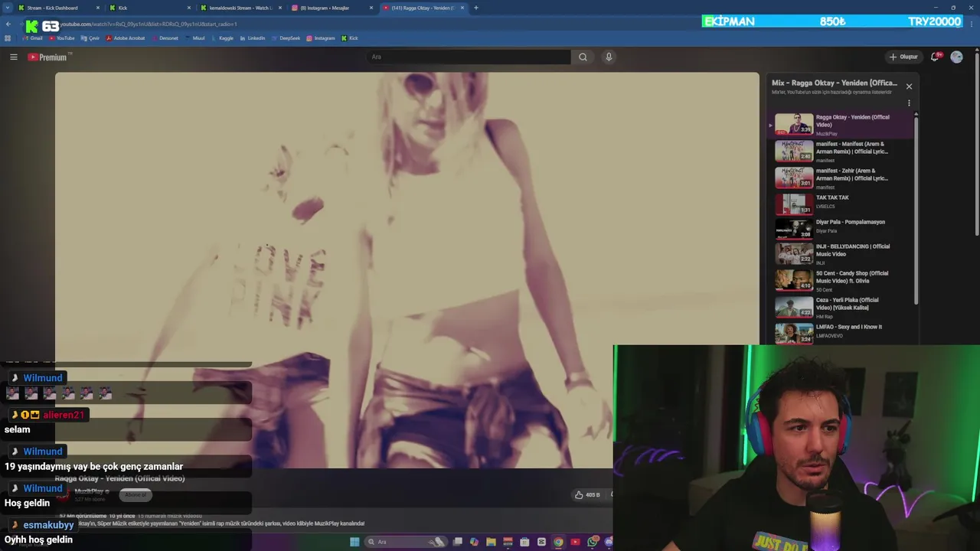Open Task View on taskbar

[x=458, y=542]
